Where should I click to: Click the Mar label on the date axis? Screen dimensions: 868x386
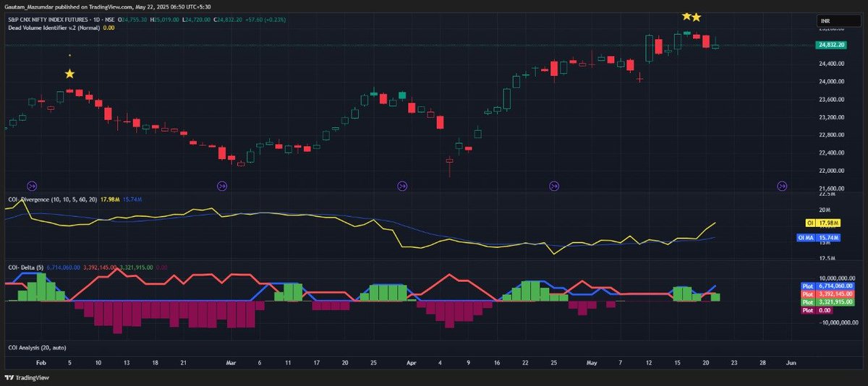coord(231,362)
